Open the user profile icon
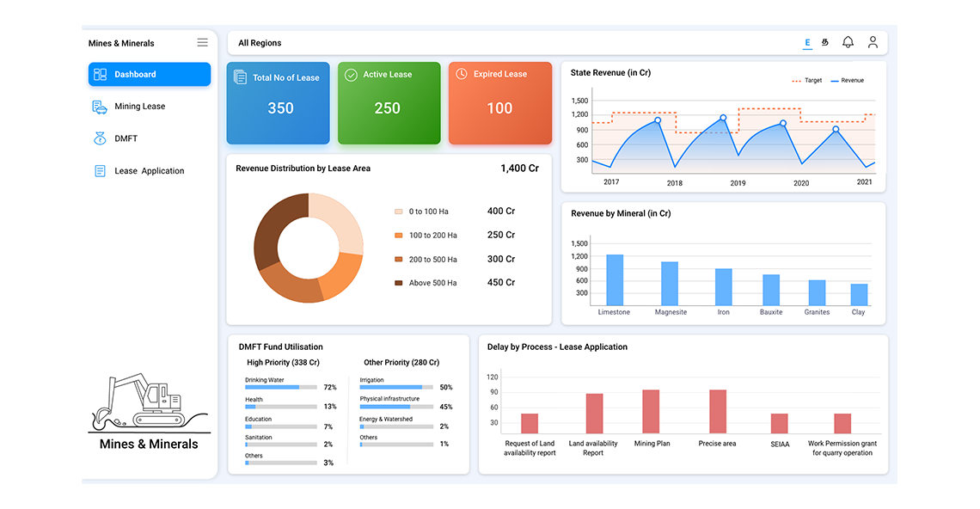This screenshot has width=980, height=509. pyautogui.click(x=873, y=42)
